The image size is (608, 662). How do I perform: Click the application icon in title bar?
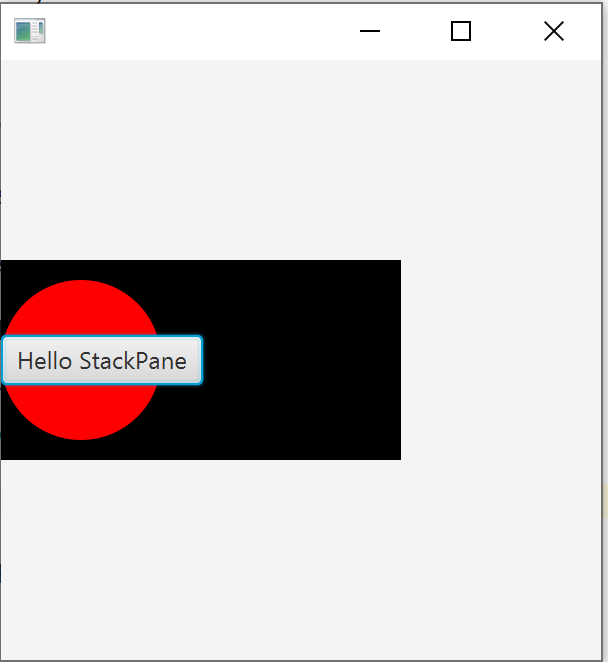click(x=29, y=31)
